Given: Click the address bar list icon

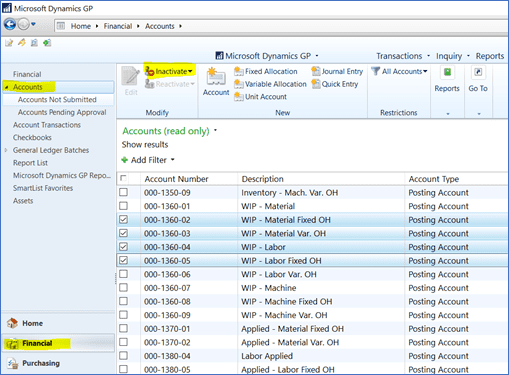Looking at the screenshot, I should point(60,26).
